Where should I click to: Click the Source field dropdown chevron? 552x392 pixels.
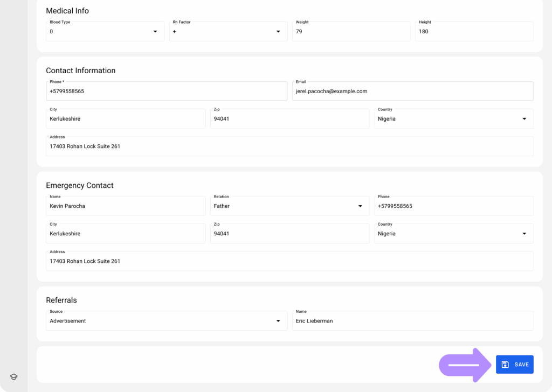pyautogui.click(x=279, y=320)
